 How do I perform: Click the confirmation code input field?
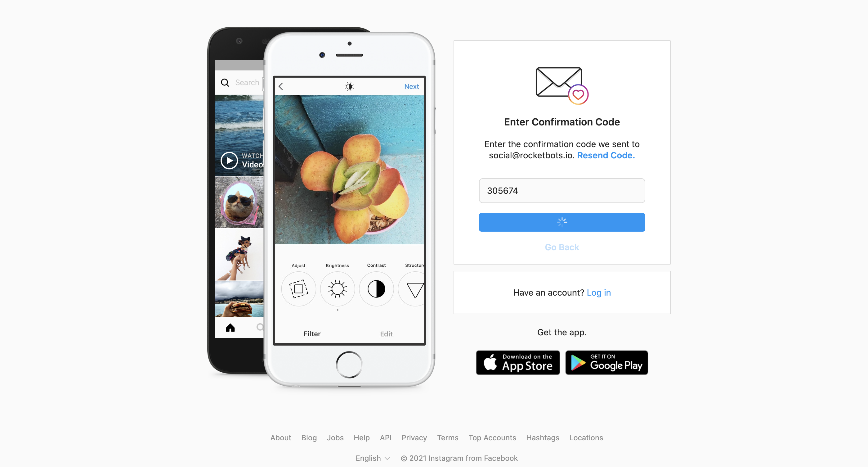pos(561,190)
